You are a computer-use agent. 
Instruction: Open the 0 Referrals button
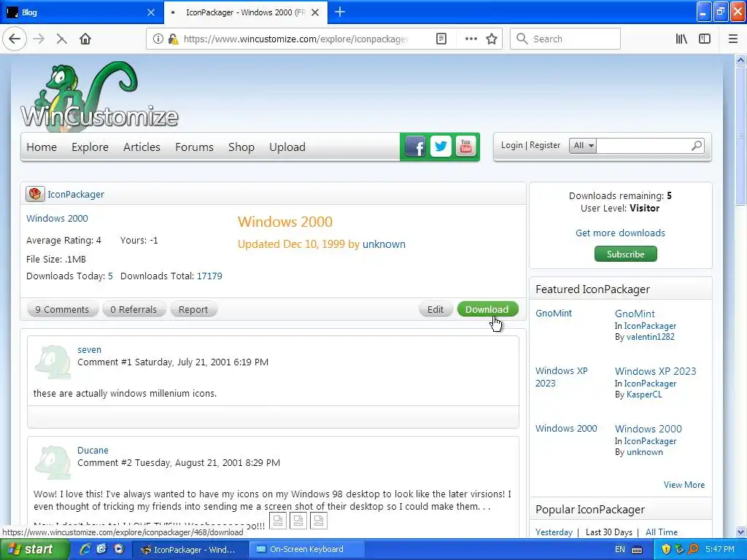(x=133, y=309)
